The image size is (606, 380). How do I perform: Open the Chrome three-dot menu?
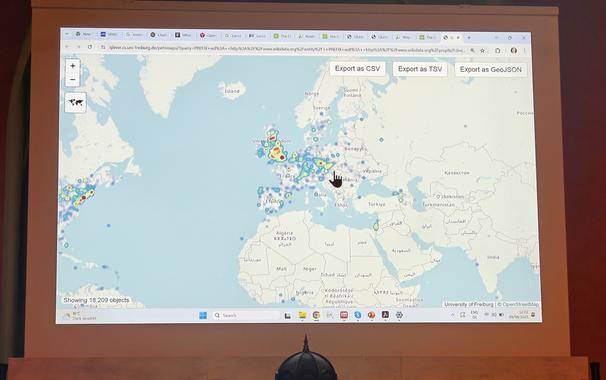click(x=524, y=51)
